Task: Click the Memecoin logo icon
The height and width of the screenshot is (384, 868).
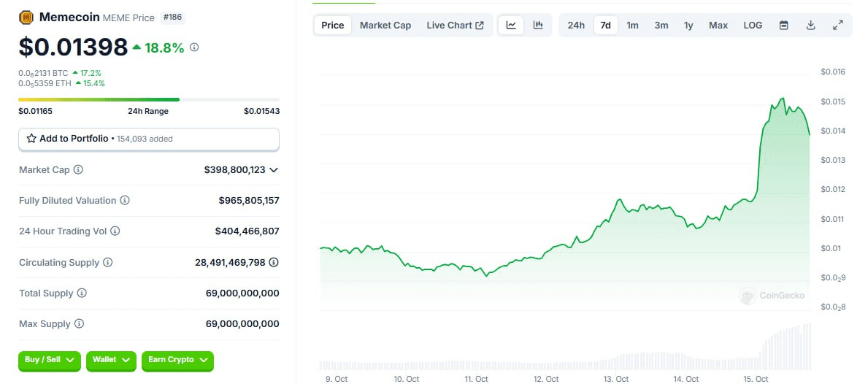Action: coord(26,18)
